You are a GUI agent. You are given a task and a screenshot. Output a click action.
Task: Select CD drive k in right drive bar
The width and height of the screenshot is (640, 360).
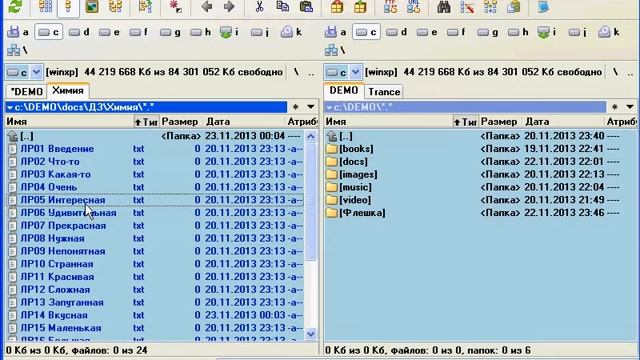pos(609,32)
